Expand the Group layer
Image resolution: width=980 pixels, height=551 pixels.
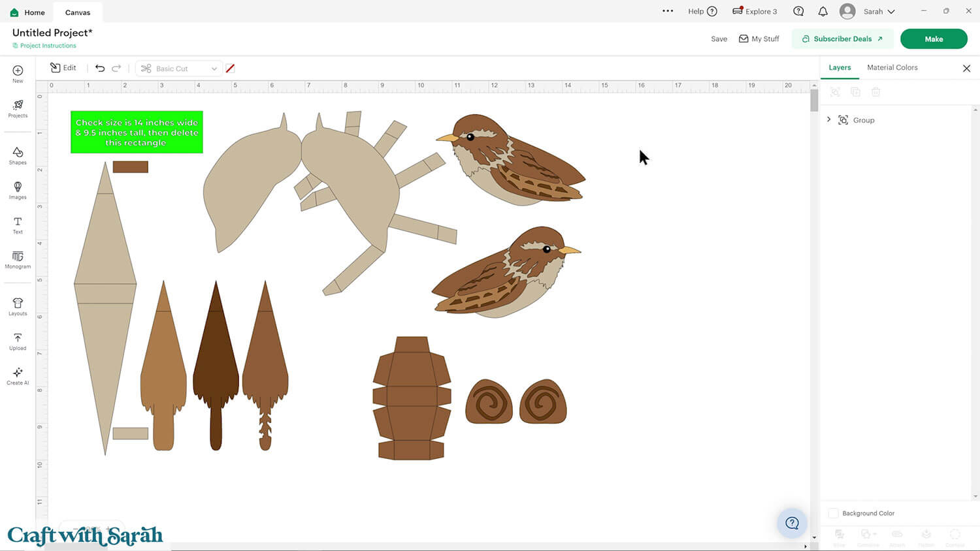(x=829, y=119)
